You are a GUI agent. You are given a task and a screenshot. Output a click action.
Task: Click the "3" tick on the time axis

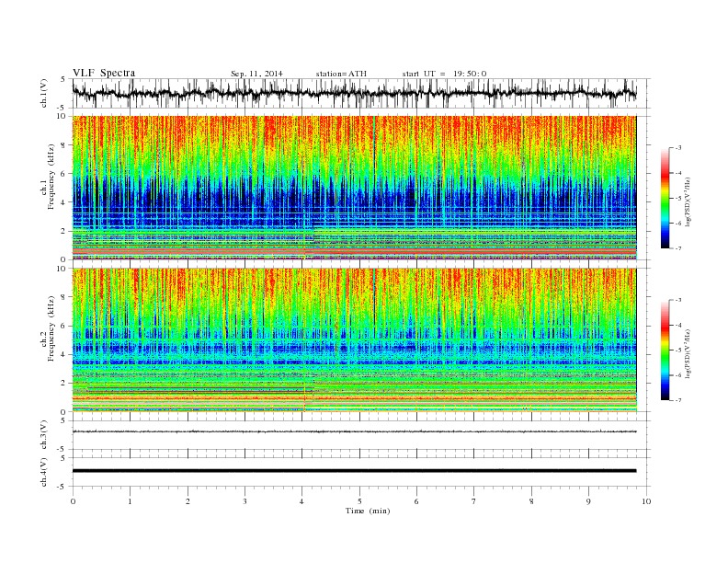point(245,501)
